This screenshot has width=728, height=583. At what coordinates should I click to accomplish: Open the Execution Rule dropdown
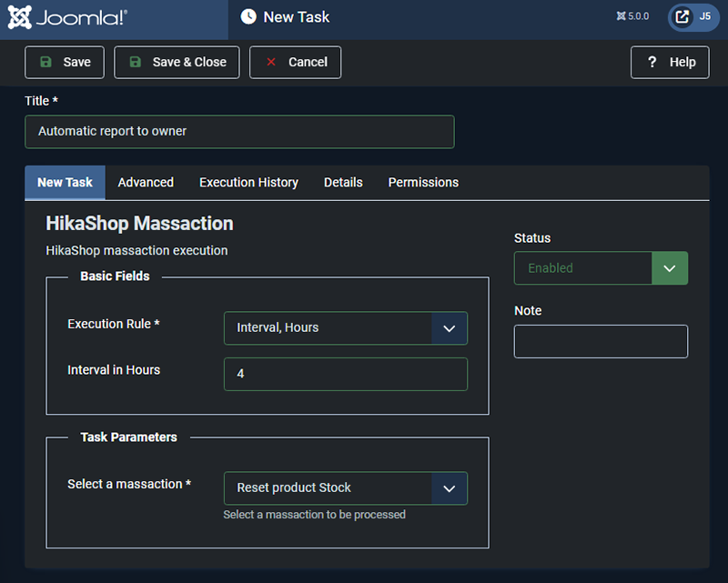coord(346,328)
